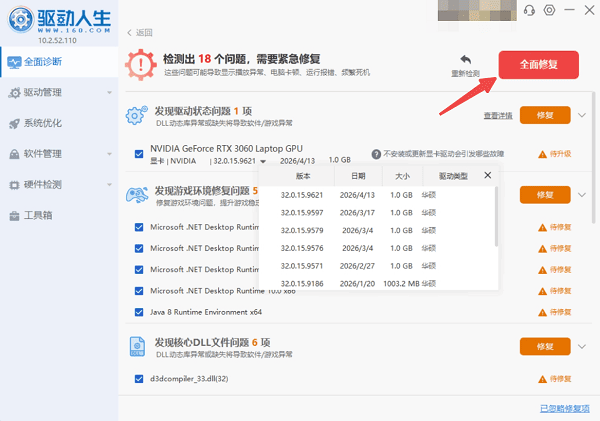Open the customer service headset icon
This screenshot has height=421, width=600.
pos(529,10)
